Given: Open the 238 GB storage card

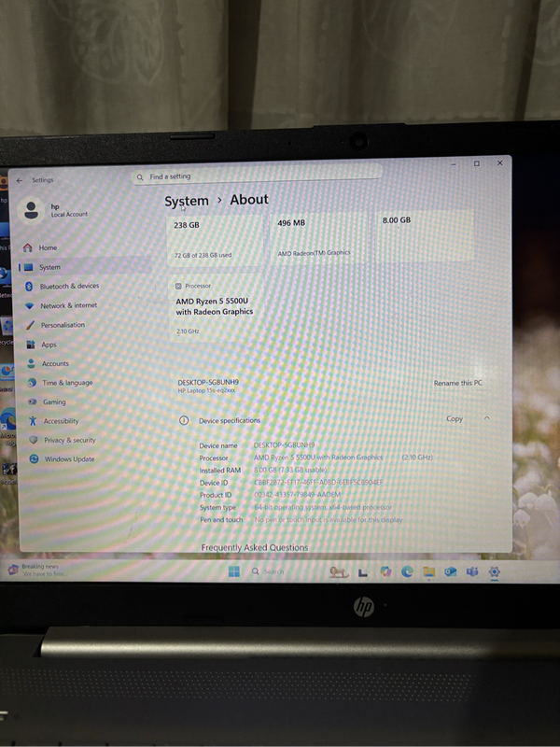Looking at the screenshot, I should coord(216,240).
